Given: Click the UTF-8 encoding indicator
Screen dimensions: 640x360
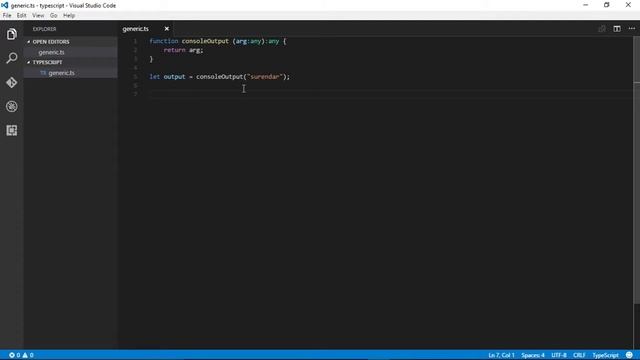Looking at the screenshot, I should click(x=559, y=355).
